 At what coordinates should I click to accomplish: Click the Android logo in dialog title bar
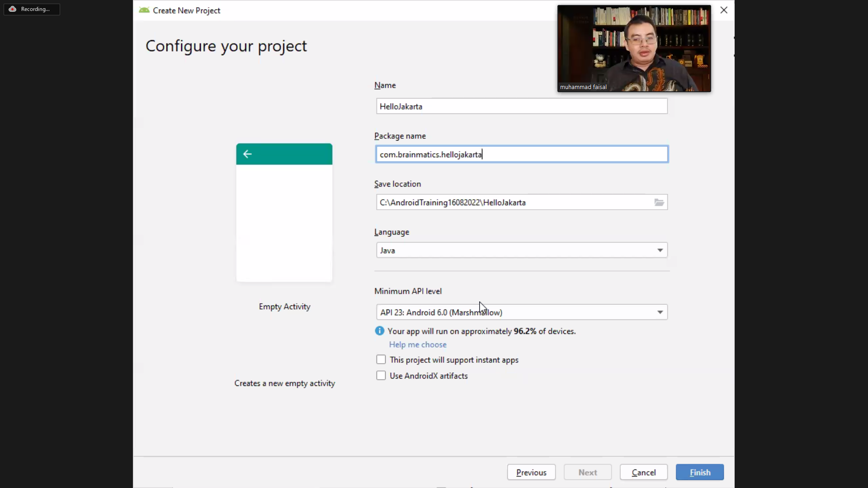144,10
